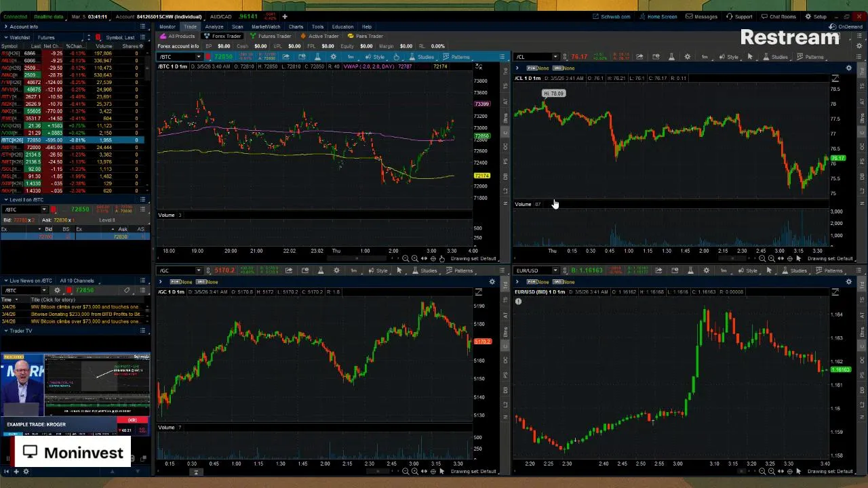Image resolution: width=868 pixels, height=488 pixels.
Task: Select the Pairs Trader subtab
Action: click(365, 36)
